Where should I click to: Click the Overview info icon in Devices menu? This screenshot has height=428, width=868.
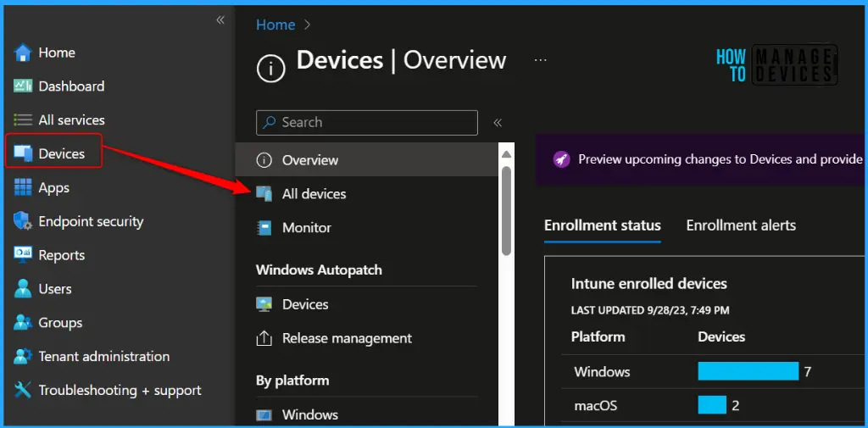(264, 160)
